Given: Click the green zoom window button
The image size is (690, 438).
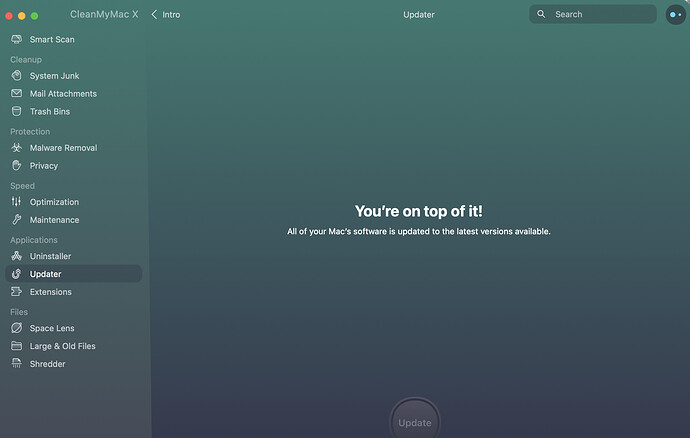Looking at the screenshot, I should pos(34,16).
